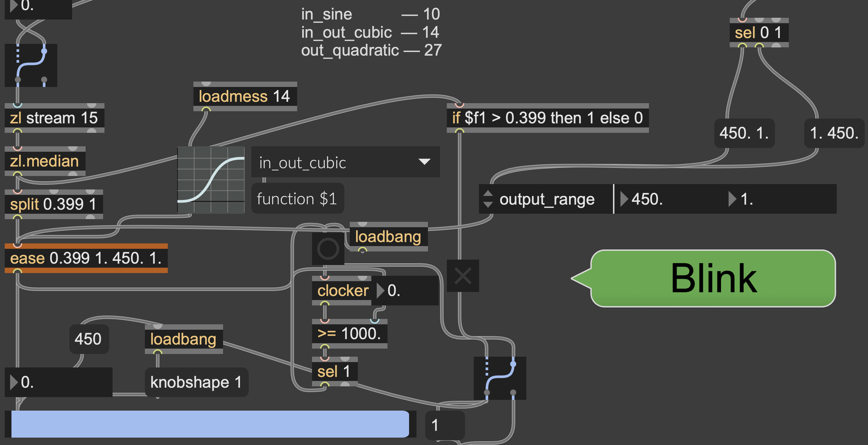
Task: Click the 1. value triangle in output_range
Action: [x=732, y=199]
